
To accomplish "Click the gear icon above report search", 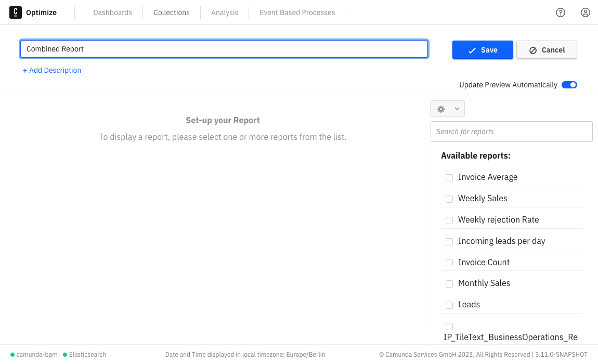I will pos(441,109).
